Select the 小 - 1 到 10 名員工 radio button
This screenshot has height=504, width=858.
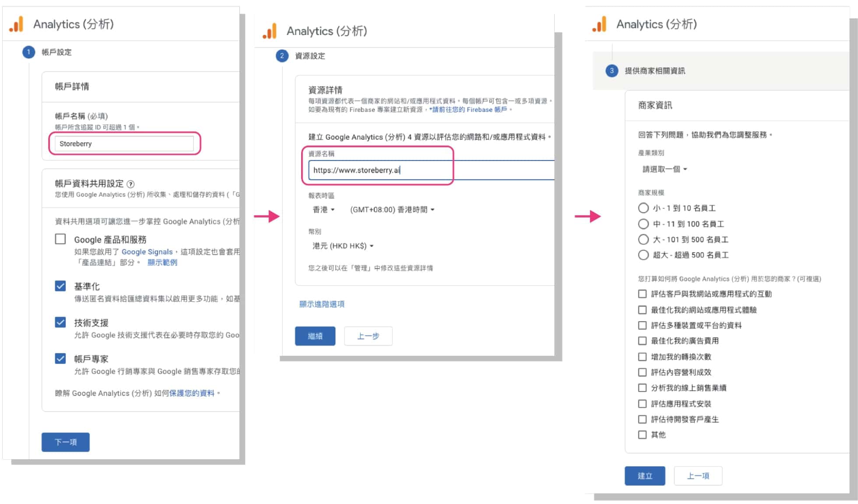[643, 208]
